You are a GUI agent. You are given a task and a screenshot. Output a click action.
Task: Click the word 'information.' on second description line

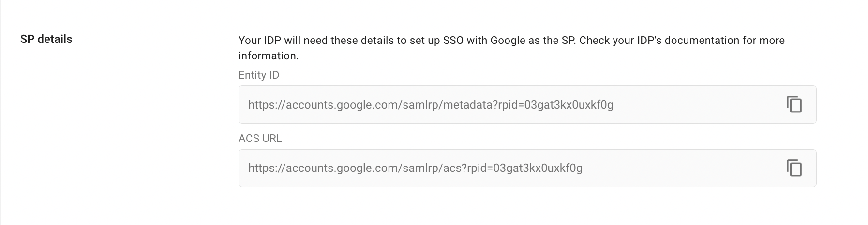click(269, 56)
